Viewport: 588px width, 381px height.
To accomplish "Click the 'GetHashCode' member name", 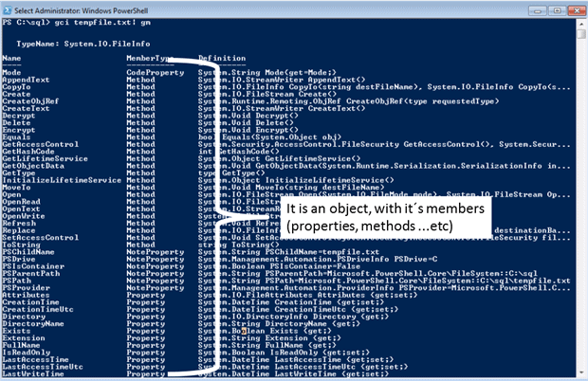I will [28, 152].
